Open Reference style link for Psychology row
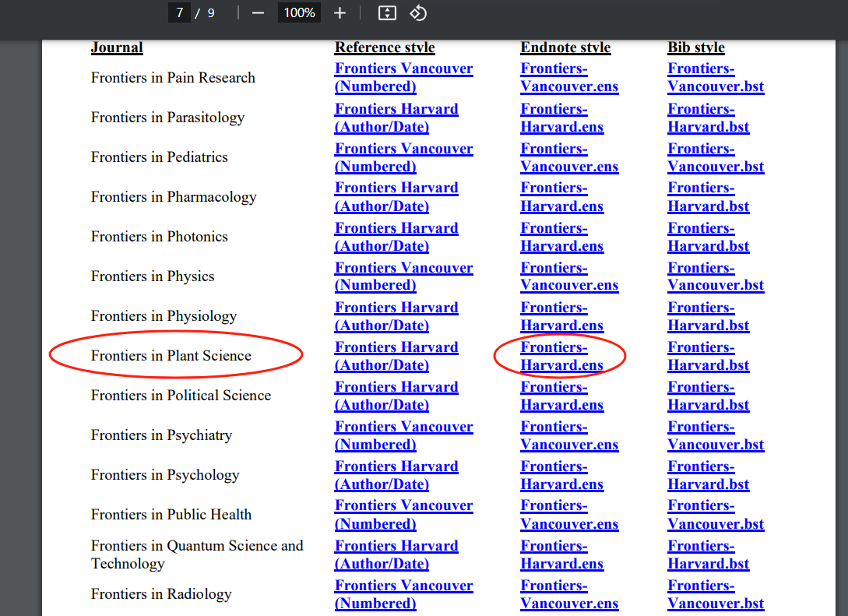This screenshot has width=848, height=616. 396,475
